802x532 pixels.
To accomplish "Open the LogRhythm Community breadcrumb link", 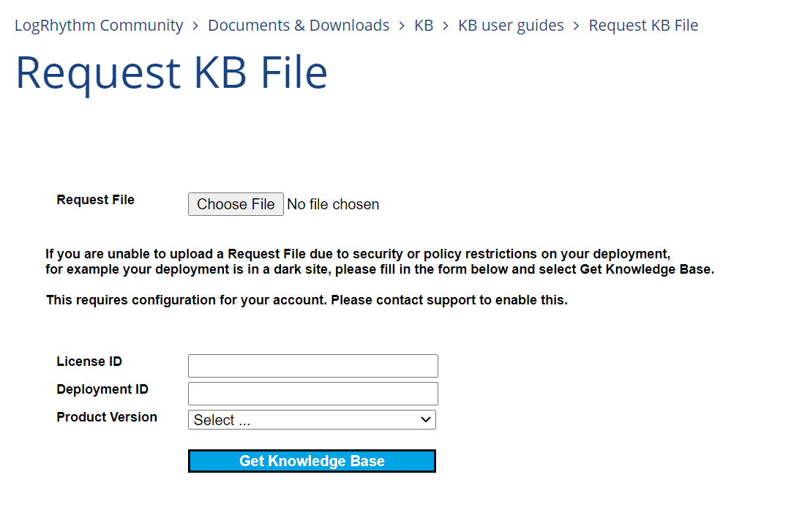I will coord(99,26).
